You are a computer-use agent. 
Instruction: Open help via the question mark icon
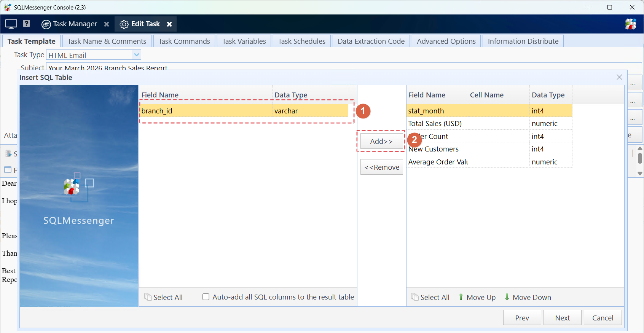[x=26, y=24]
